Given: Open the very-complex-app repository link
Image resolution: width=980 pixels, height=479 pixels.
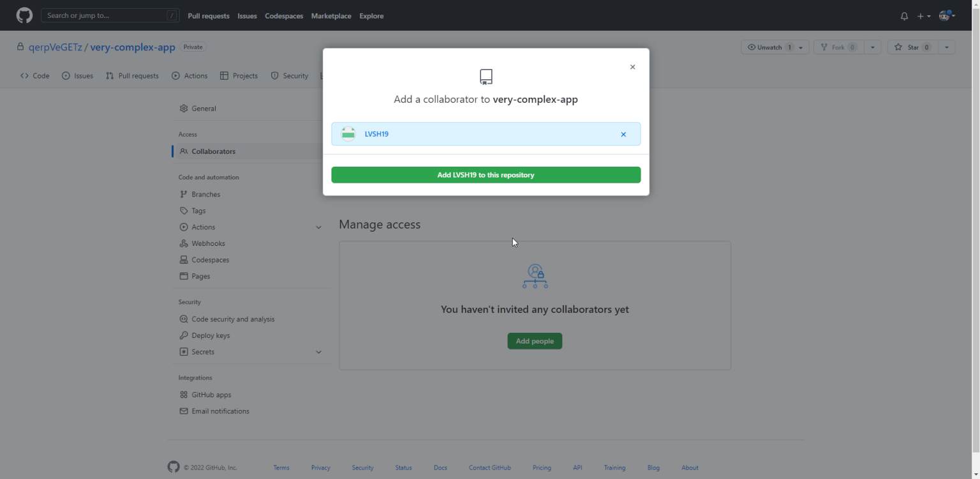Looking at the screenshot, I should point(133,47).
